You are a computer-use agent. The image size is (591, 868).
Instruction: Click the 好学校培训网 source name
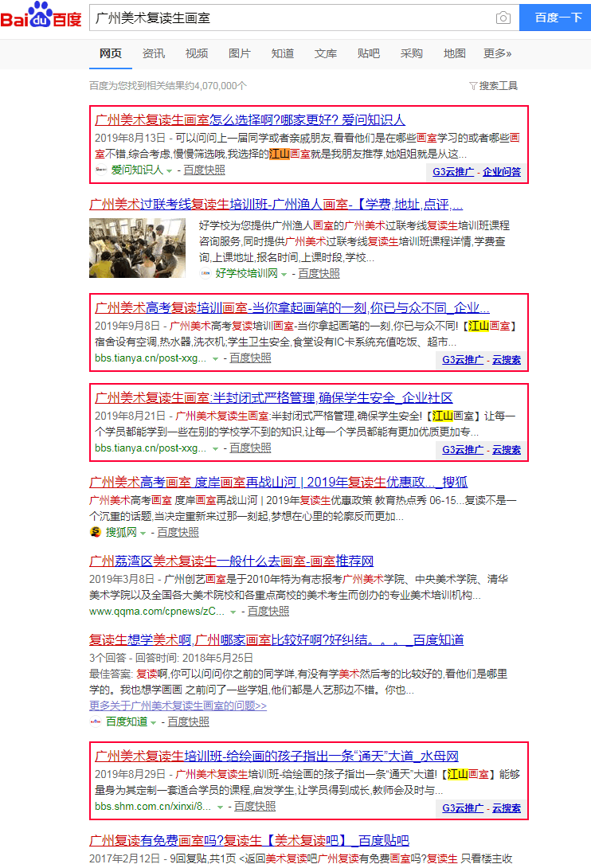[x=246, y=273]
